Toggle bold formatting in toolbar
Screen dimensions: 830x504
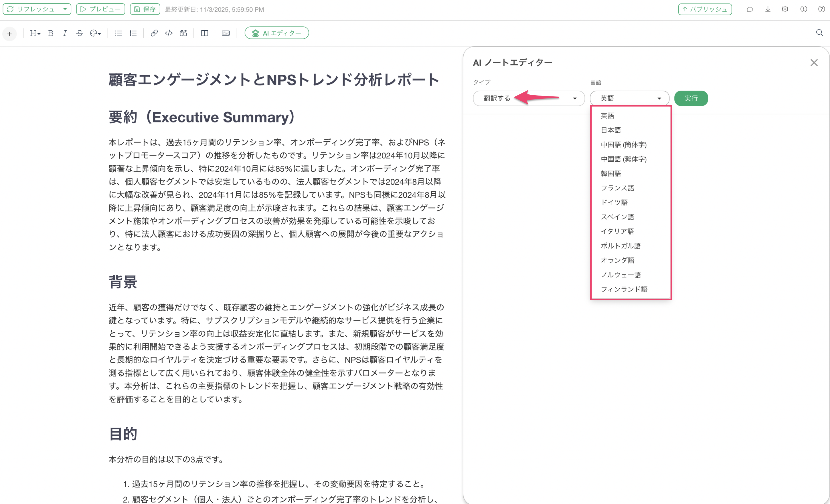pos(51,33)
